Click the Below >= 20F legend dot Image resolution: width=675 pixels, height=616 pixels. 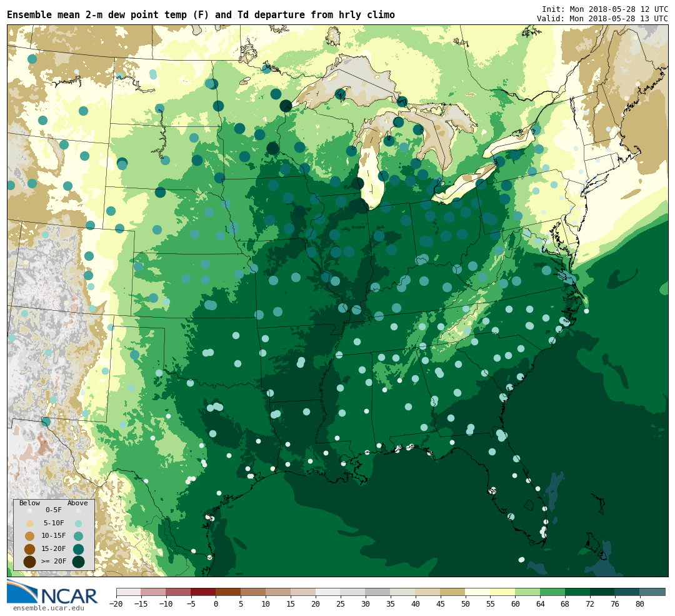click(30, 562)
